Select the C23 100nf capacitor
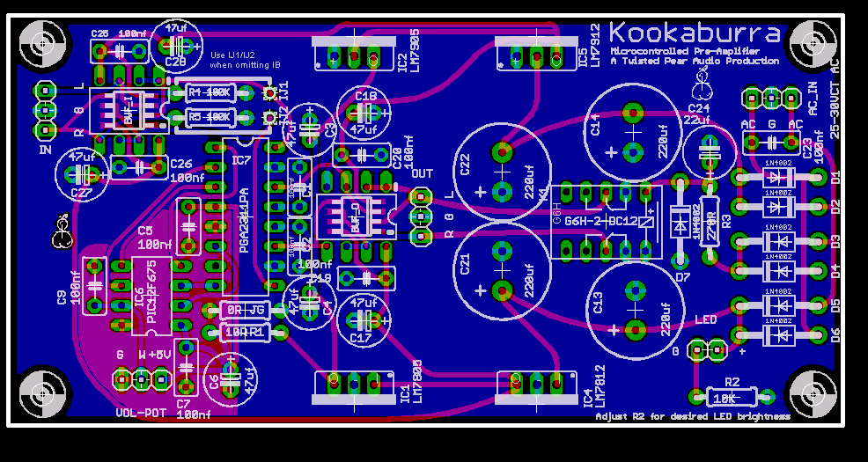Screen dimensions: 868x462 770,143
